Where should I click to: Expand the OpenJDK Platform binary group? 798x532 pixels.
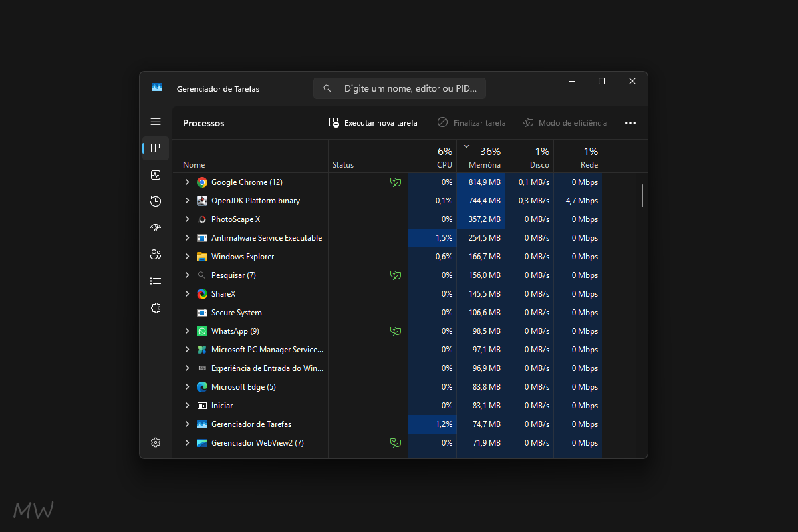(x=187, y=201)
